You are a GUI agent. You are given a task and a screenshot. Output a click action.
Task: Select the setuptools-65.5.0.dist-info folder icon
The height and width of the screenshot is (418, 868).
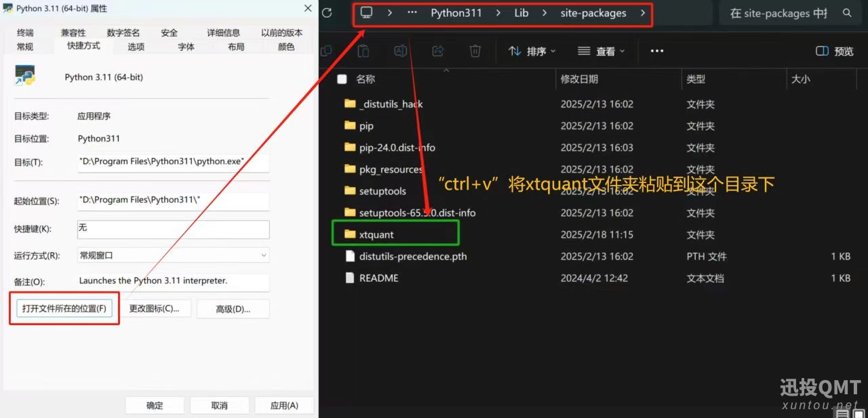pos(350,212)
